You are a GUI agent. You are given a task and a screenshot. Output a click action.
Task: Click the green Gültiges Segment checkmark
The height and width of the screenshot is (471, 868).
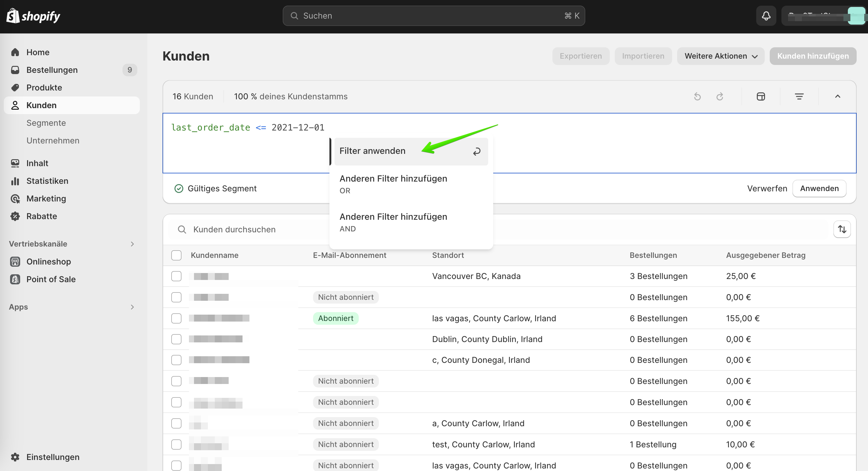pos(179,189)
